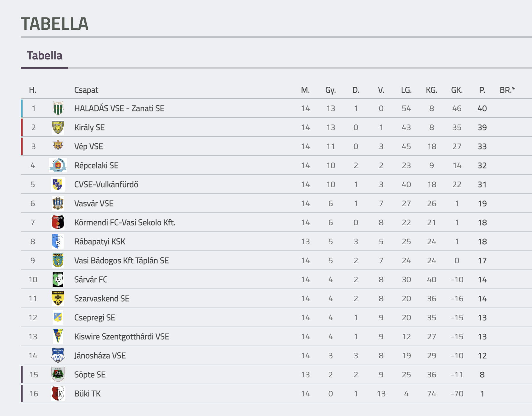Open the Vép VSE team logo

[x=58, y=146]
